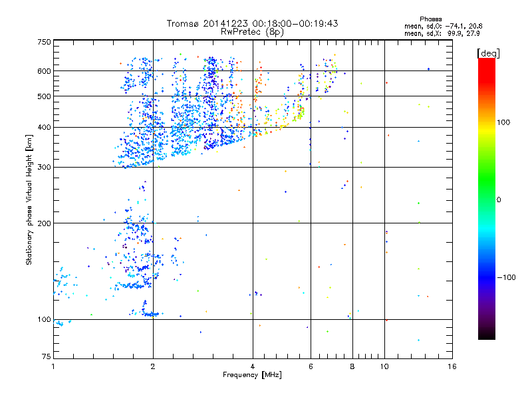Click the x-axis '8' frequency tick label
The image size is (532, 399).
coord(352,366)
